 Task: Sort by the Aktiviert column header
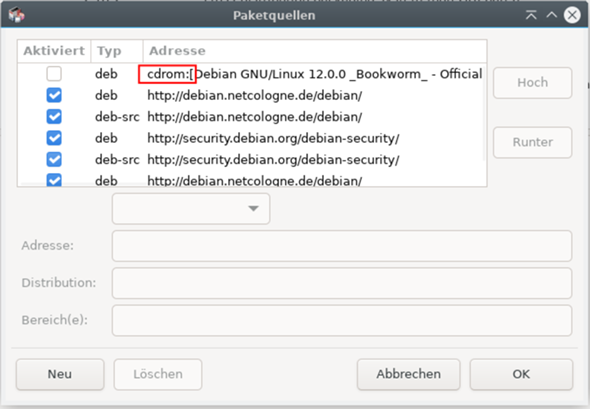pyautogui.click(x=54, y=51)
